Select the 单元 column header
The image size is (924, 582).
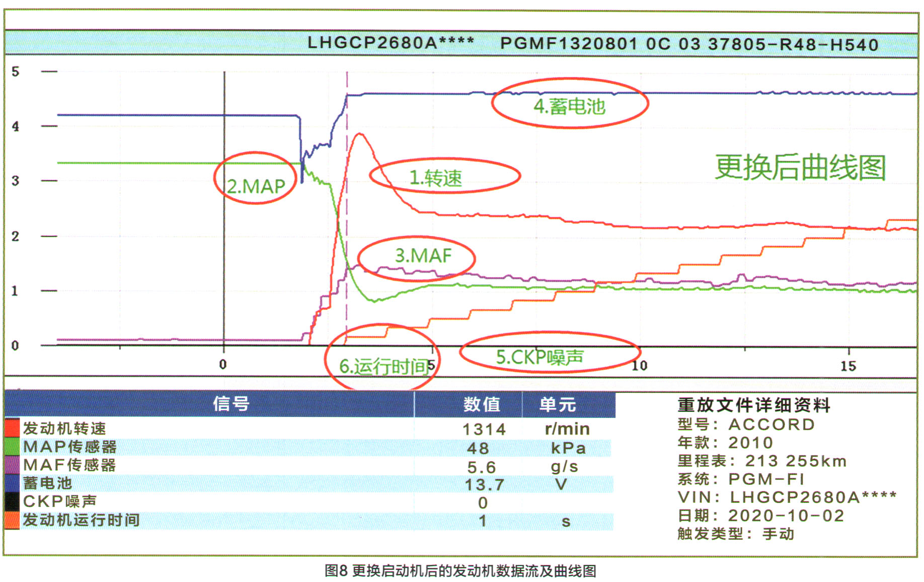tap(558, 404)
